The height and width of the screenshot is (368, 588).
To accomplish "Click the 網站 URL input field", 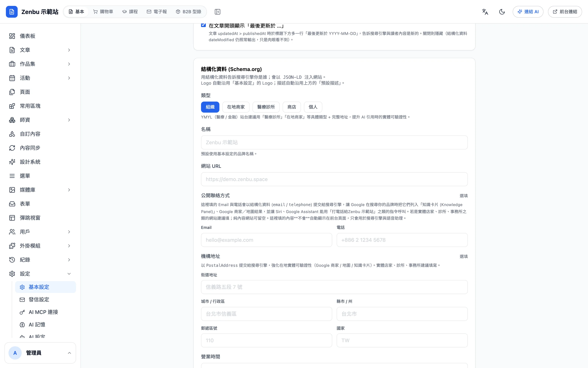I will click(x=334, y=179).
